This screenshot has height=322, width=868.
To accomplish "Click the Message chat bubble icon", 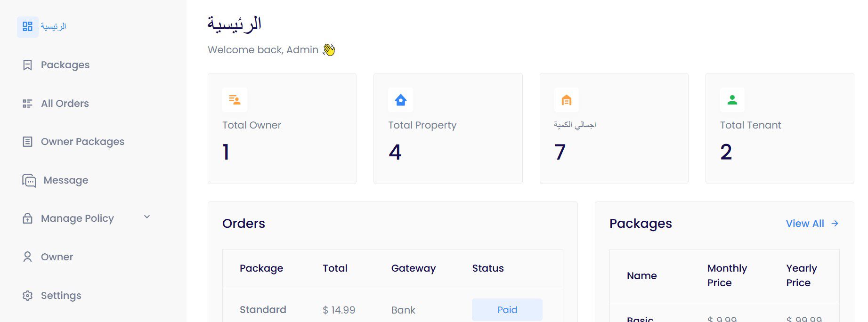I will 29,180.
